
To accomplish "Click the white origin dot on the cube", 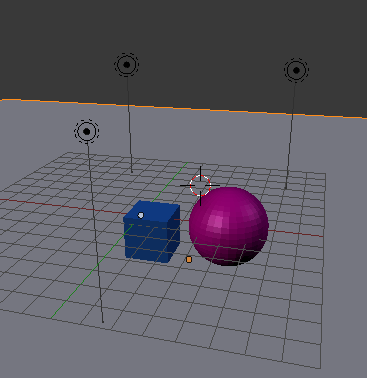I will [x=141, y=215].
